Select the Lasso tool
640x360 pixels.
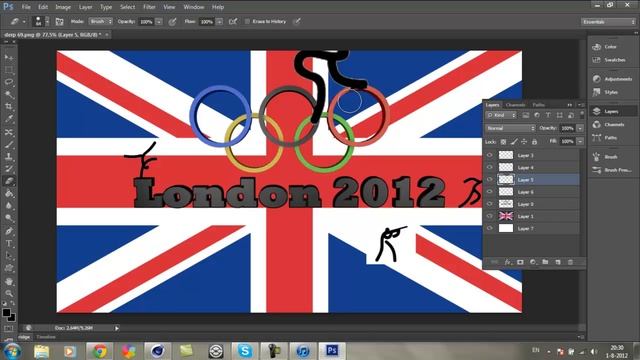pyautogui.click(x=9, y=82)
